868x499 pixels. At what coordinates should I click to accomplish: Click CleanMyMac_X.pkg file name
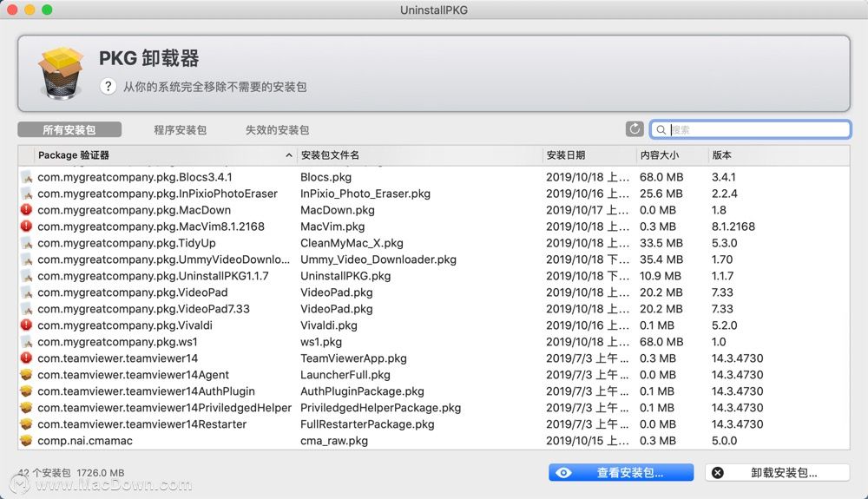pyautogui.click(x=352, y=243)
